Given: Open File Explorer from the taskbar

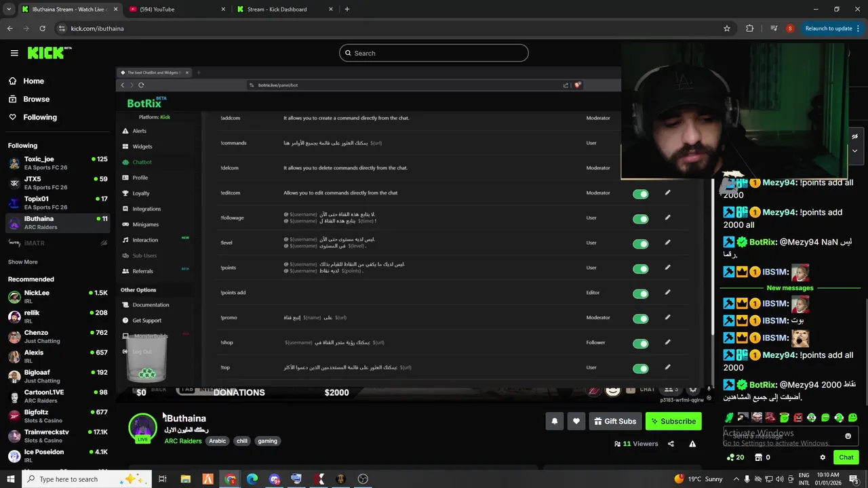Looking at the screenshot, I should 185,479.
